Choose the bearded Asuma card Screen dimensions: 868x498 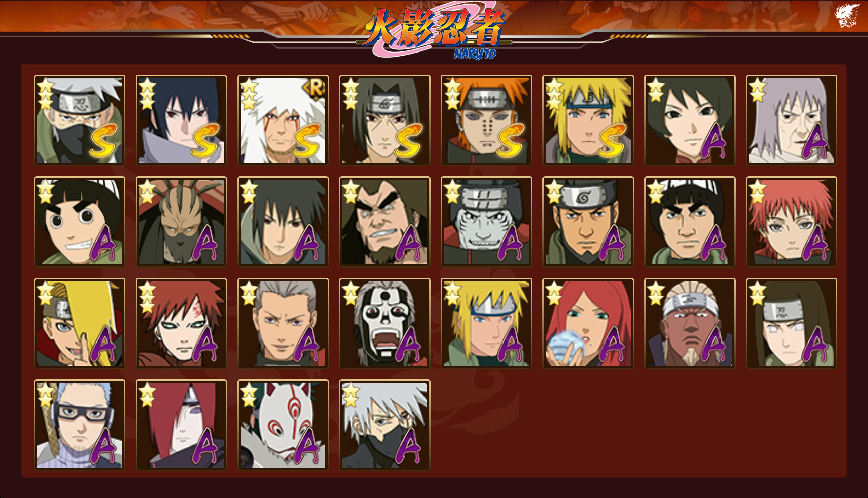click(588, 222)
